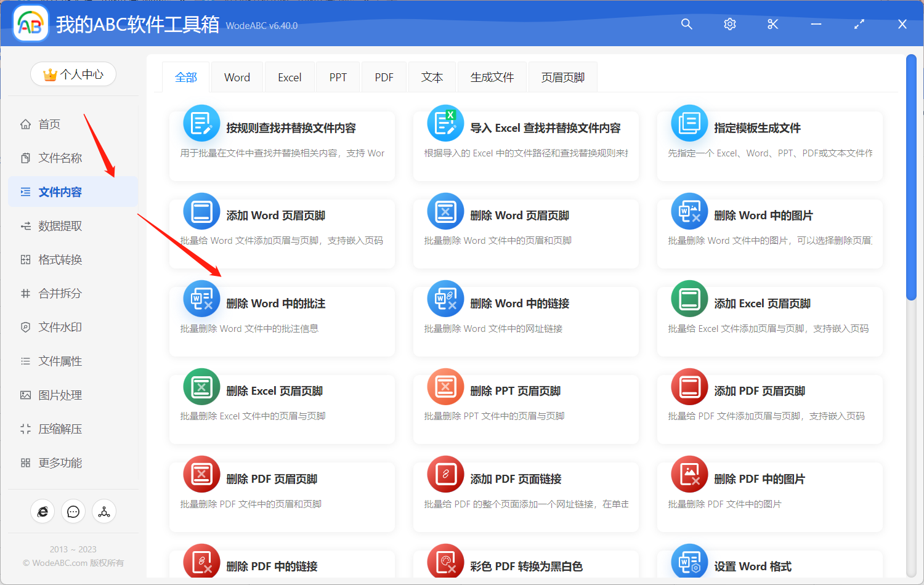924x585 pixels.
Task: Open the 导入 Excel 查找并替换文件内容 tool icon
Action: pos(445,123)
